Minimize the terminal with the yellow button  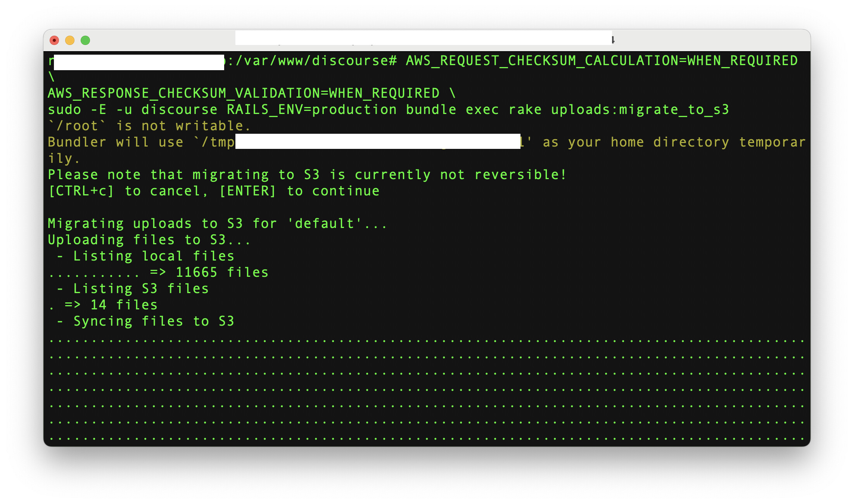pyautogui.click(x=70, y=40)
